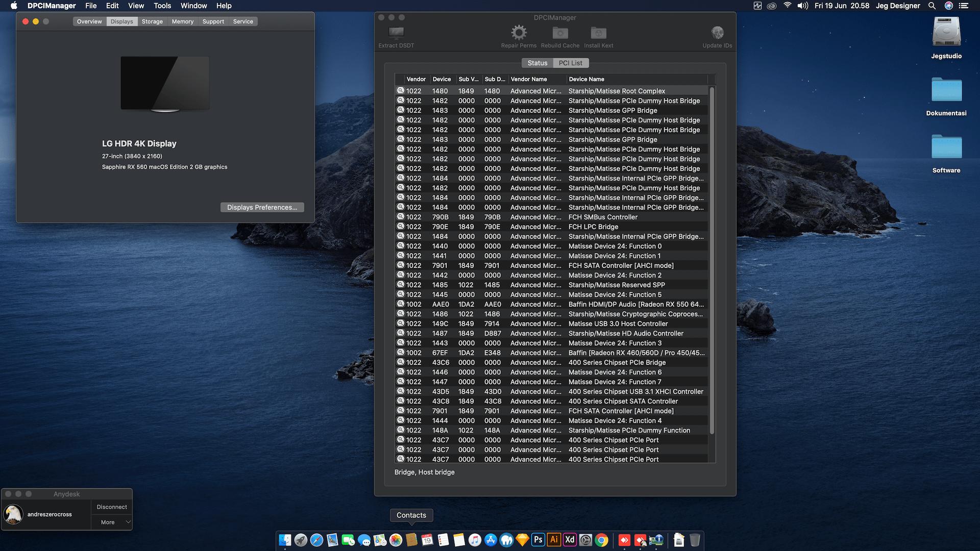
Task: Click the Update IDs globe icon
Action: 717,33
